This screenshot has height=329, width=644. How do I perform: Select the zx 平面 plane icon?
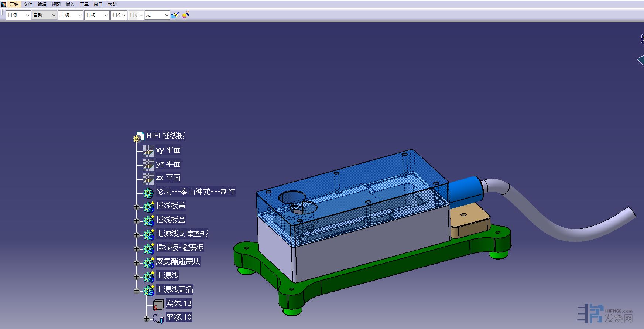(x=148, y=178)
